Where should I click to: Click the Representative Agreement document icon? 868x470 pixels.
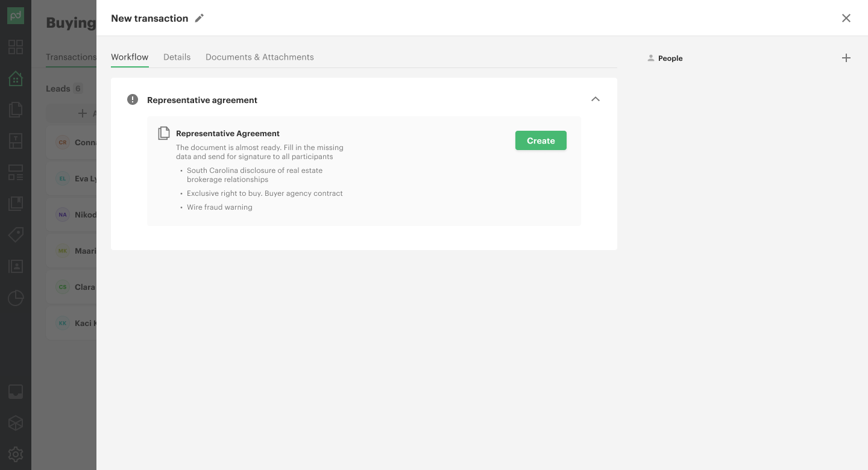tap(163, 133)
